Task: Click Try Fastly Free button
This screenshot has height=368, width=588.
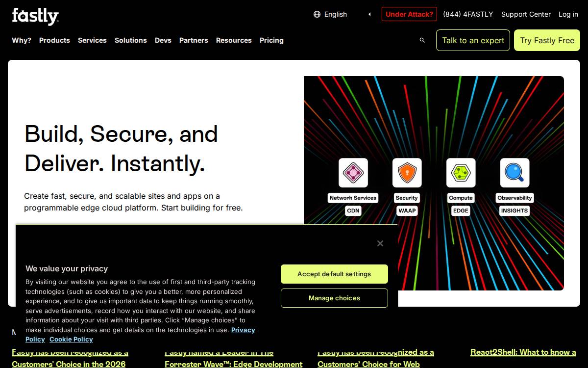Action: pyautogui.click(x=547, y=40)
